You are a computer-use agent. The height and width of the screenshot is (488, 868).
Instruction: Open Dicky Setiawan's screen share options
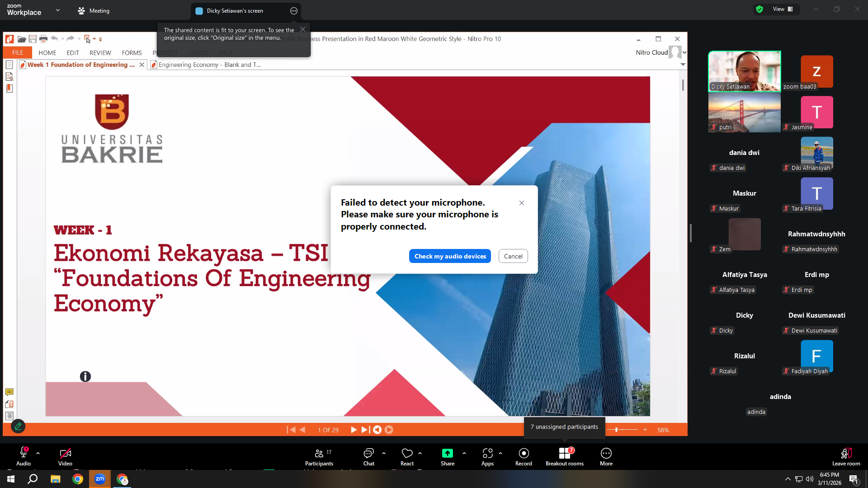coord(294,11)
